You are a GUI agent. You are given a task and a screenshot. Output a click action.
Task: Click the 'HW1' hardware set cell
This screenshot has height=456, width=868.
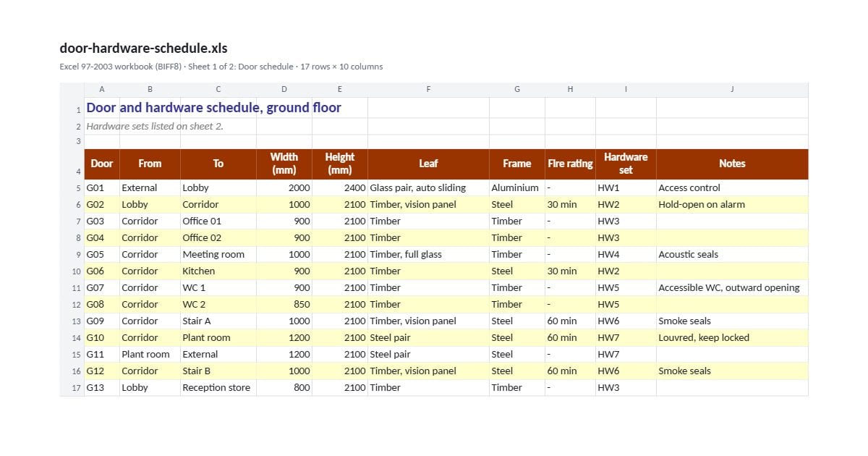pos(626,188)
